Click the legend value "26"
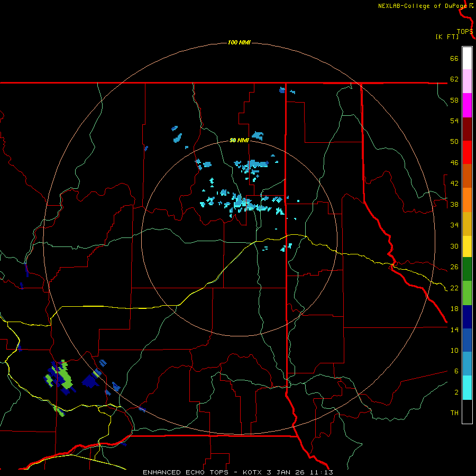476x476 pixels. tap(454, 267)
